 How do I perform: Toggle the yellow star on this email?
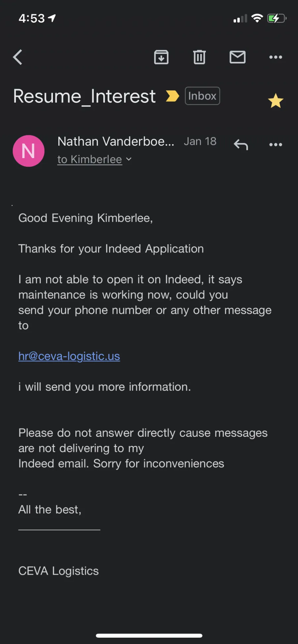click(x=275, y=101)
